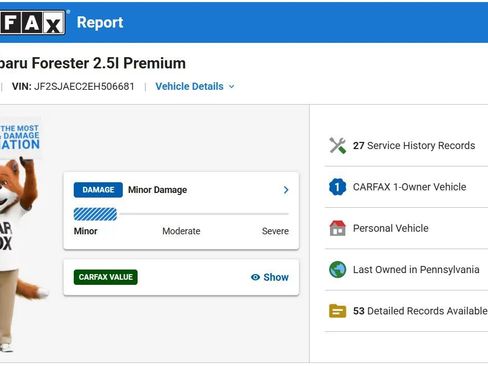Click the eye icon beside Show
488x366 pixels.
click(x=255, y=277)
